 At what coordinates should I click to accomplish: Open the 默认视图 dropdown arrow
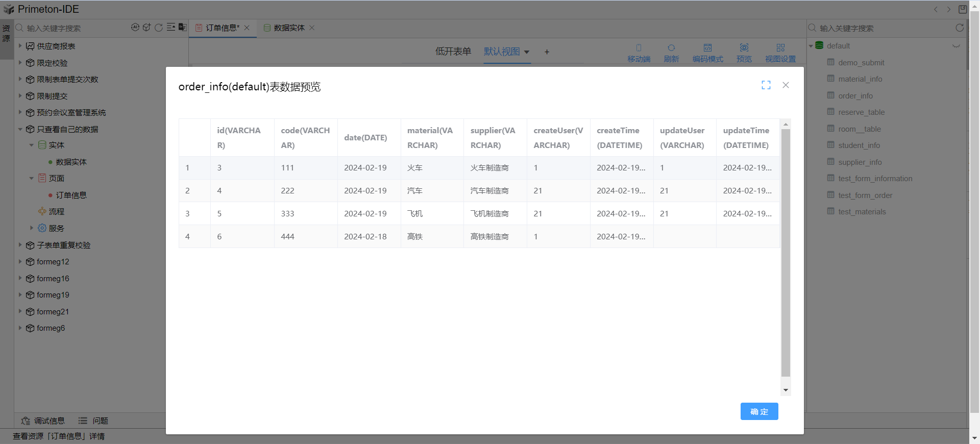(x=527, y=52)
